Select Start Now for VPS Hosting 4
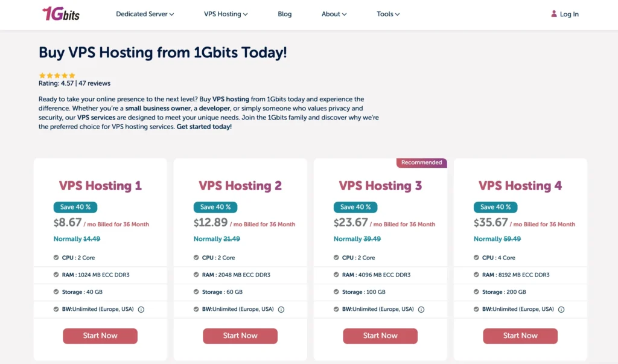This screenshot has width=618, height=364. pos(520,336)
